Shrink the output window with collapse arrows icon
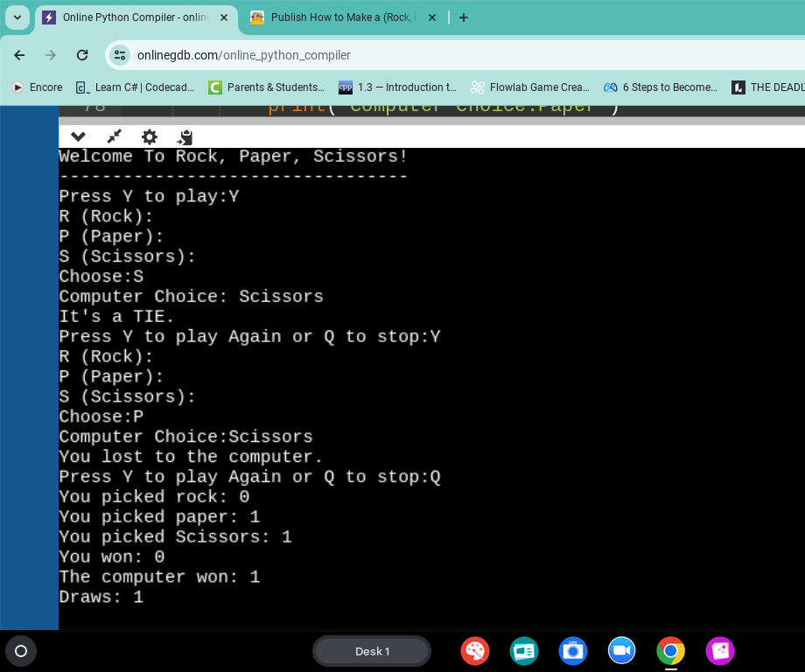805x672 pixels. pyautogui.click(x=113, y=136)
